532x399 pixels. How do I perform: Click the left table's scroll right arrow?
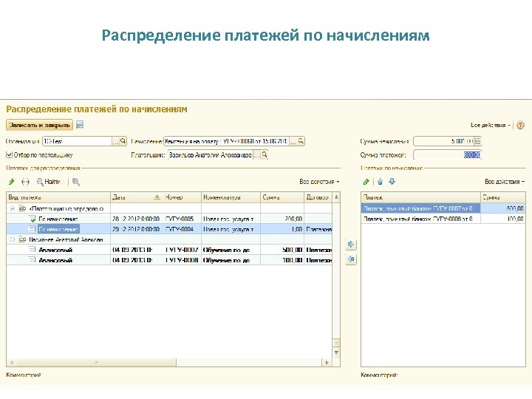tap(327, 362)
